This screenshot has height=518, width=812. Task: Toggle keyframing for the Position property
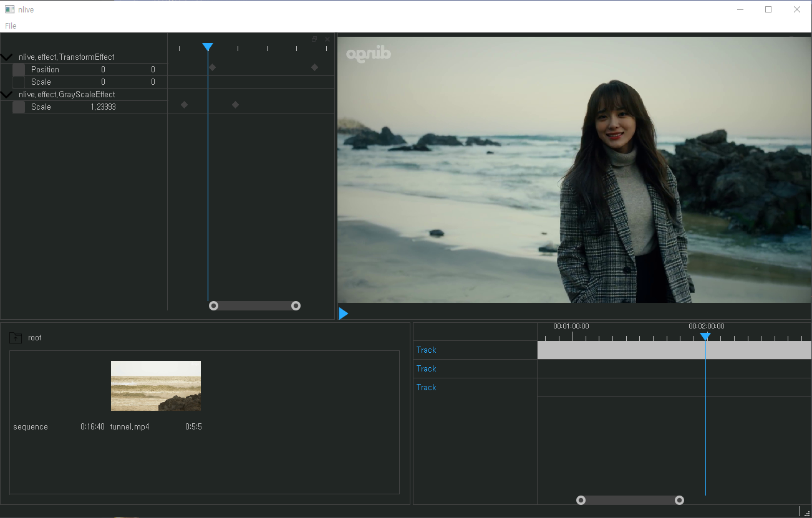19,69
